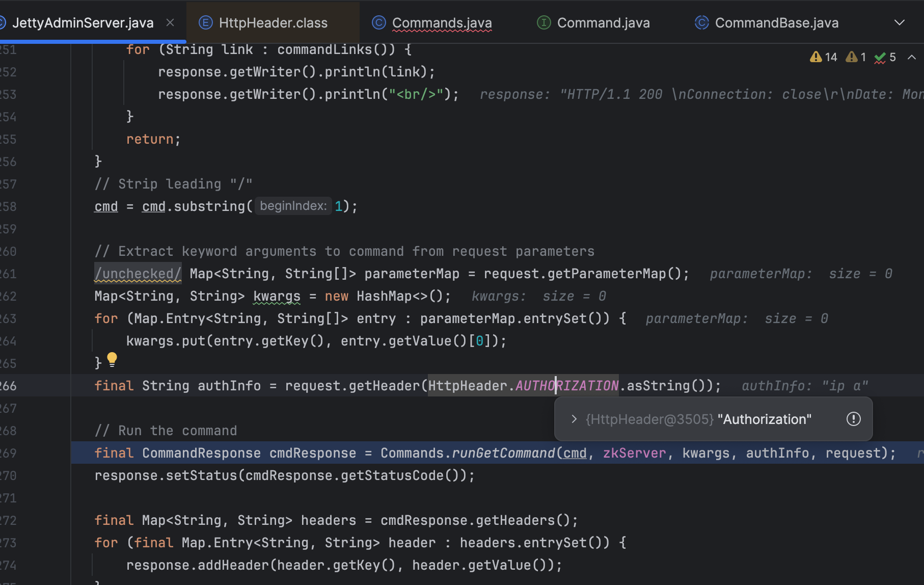924x585 pixels.
Task: Click zkServer argument on line 269
Action: click(634, 453)
